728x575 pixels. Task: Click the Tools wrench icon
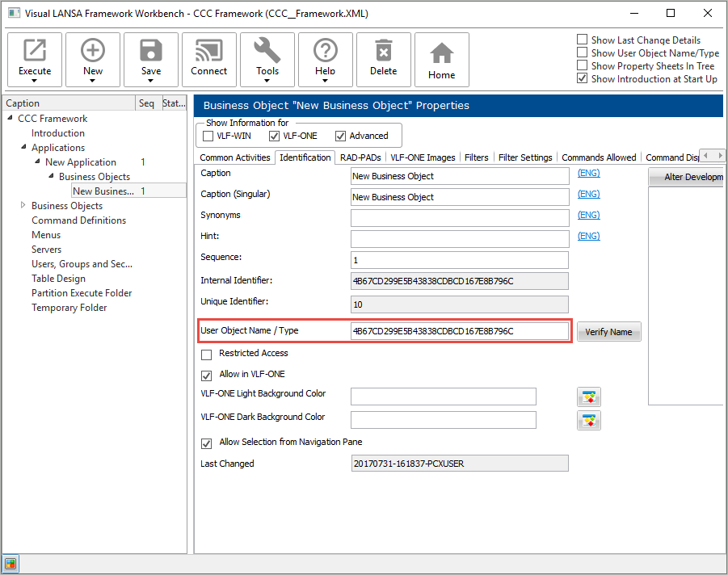tap(267, 52)
